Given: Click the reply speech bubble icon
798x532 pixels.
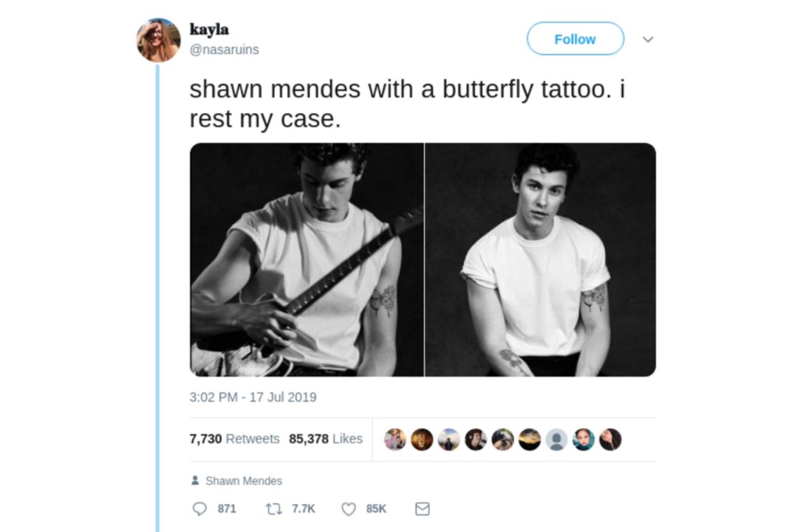Looking at the screenshot, I should tap(199, 508).
